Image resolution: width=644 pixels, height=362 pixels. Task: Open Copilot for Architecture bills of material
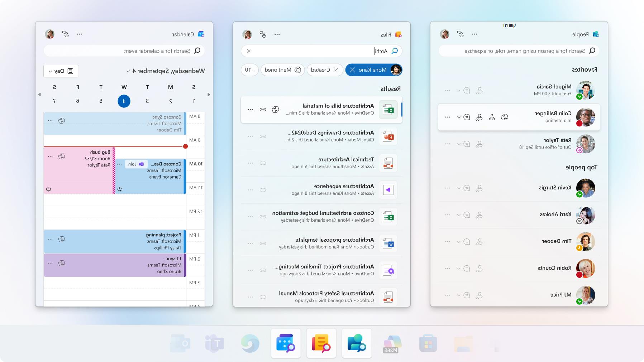pyautogui.click(x=275, y=110)
